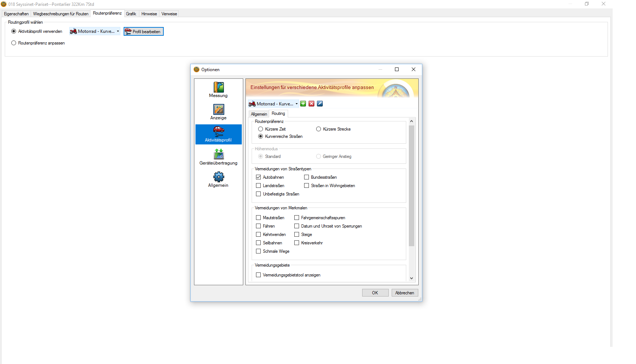Screen dimensions: 636x364
Task: Expand activity profile dropdown beside Aktivitätsprofil verwenden
Action: click(x=95, y=31)
